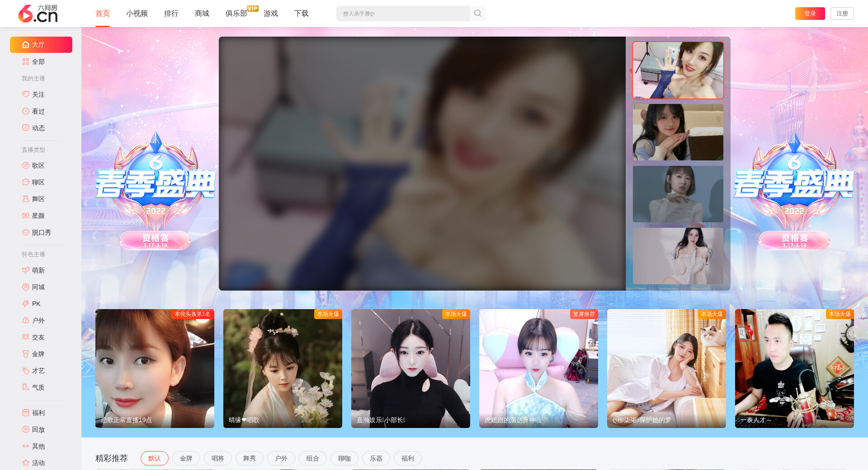The width and height of the screenshot is (868, 470).
Task: Select 游戏 in top navigation
Action: click(x=271, y=14)
